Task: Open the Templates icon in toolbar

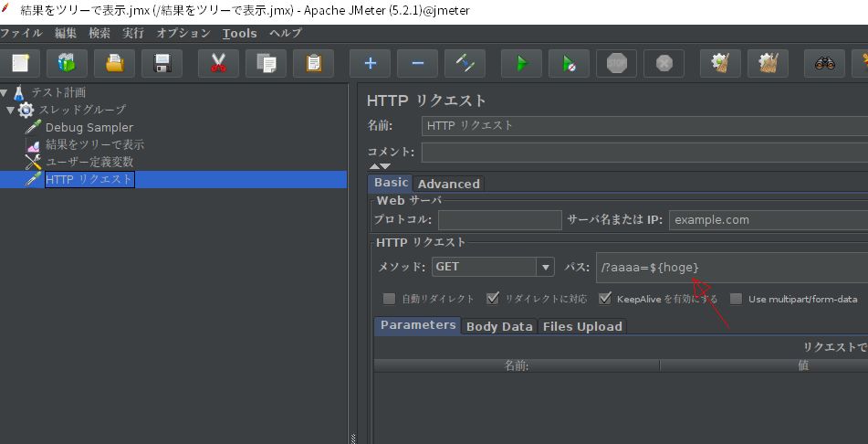Action: tap(67, 63)
